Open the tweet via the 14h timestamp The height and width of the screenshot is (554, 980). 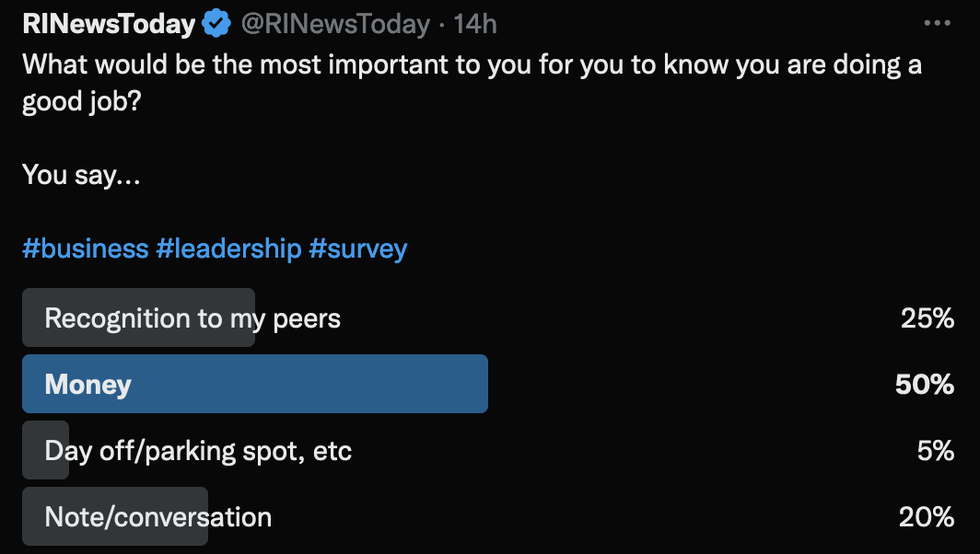pyautogui.click(x=475, y=24)
